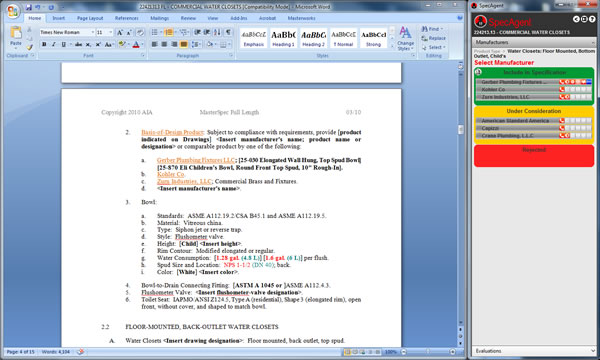Click the Replace button in Editing group

click(x=434, y=38)
